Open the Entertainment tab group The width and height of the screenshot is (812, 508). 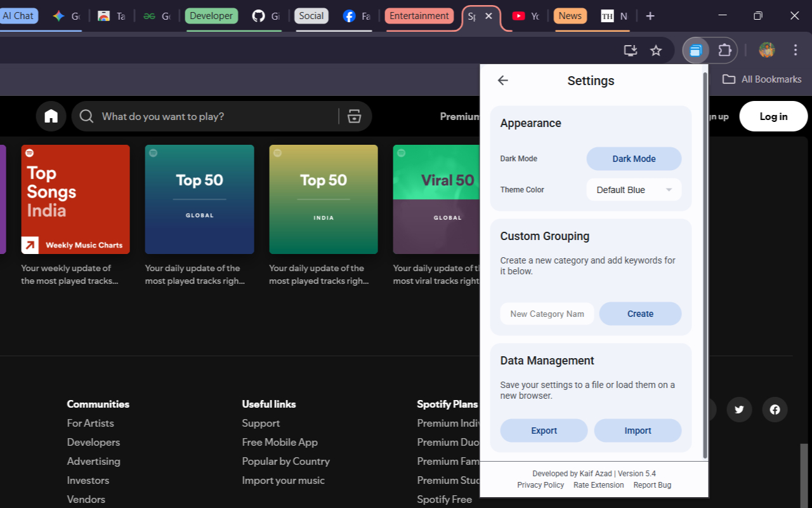419,16
